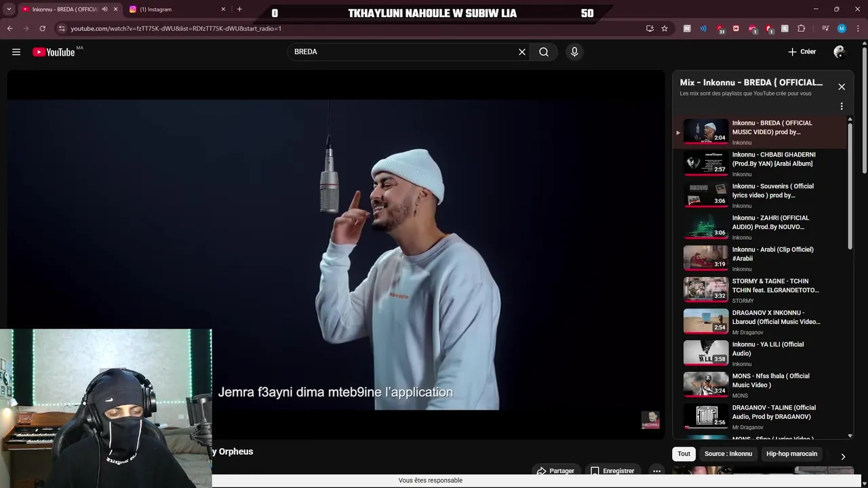The image size is (868, 488).
Task: Play STORMY & TAGNE - TCHIN TCHIN
Action: pyautogui.click(x=760, y=290)
